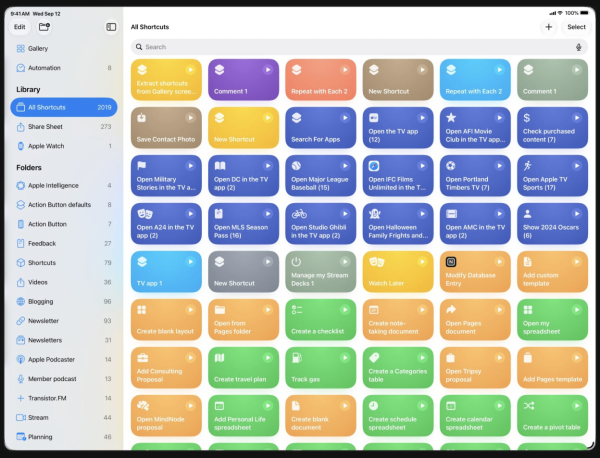Click into the Search field

(x=359, y=47)
